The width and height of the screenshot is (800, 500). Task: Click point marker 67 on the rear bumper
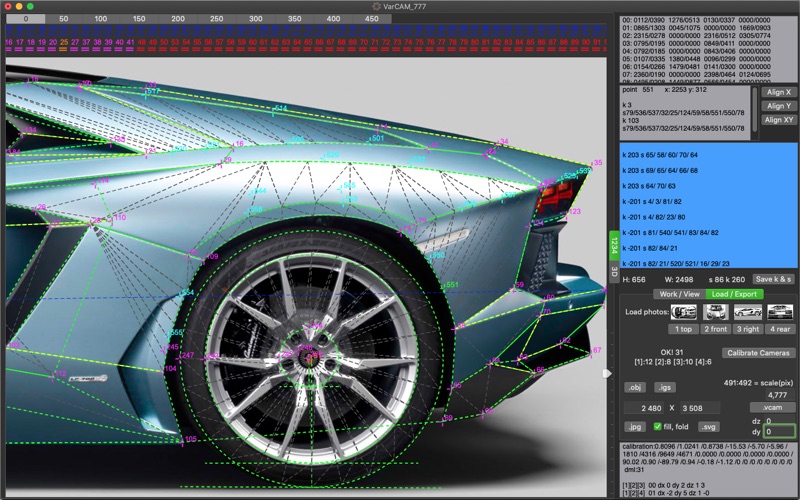pos(597,350)
